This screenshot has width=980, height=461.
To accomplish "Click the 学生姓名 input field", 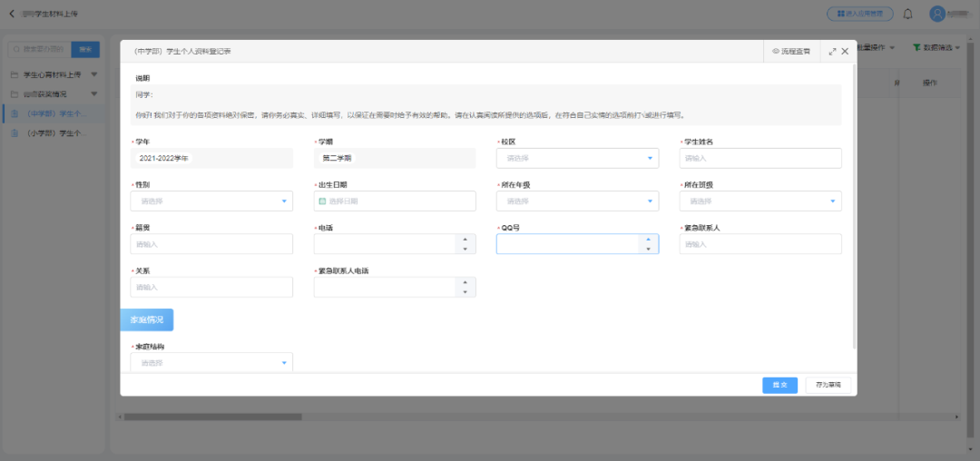I will coord(760,158).
